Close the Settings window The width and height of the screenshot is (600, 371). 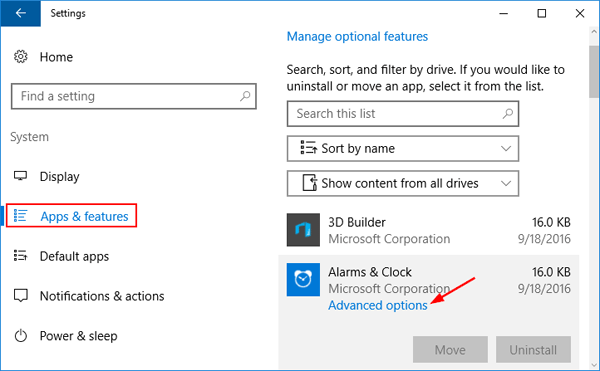point(580,13)
